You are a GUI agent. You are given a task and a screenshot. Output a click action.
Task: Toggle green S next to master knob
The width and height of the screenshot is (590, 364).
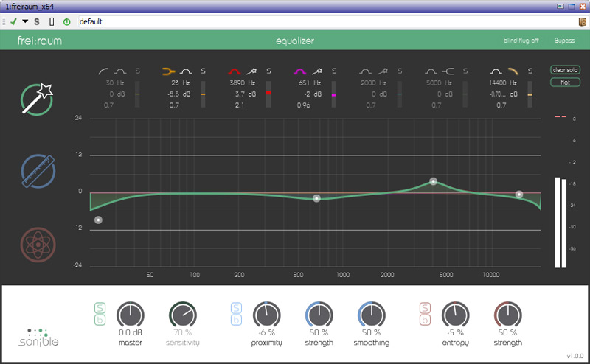100,308
